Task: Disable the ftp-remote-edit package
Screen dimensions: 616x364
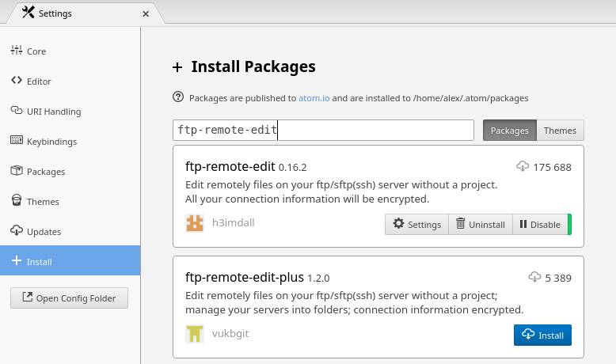Action: (541, 225)
